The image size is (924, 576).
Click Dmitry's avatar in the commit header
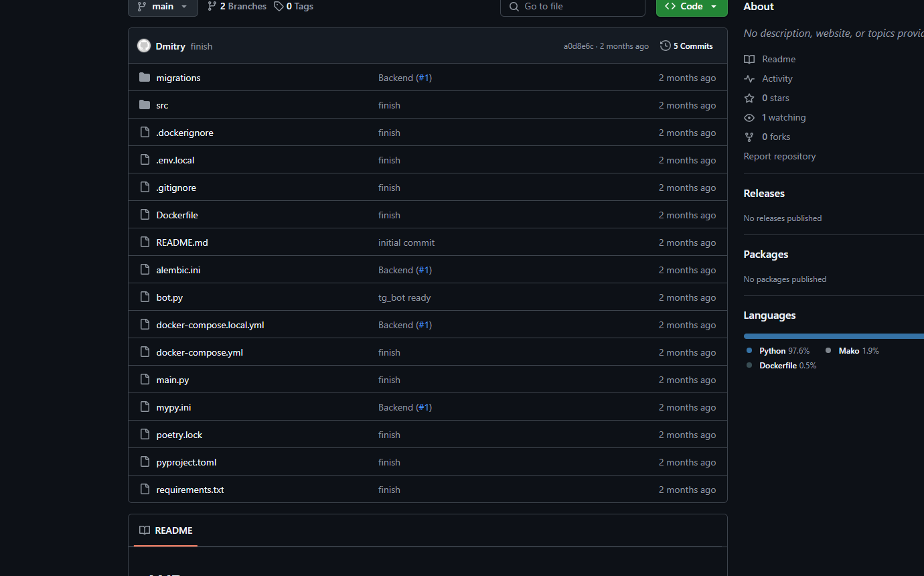pos(144,46)
